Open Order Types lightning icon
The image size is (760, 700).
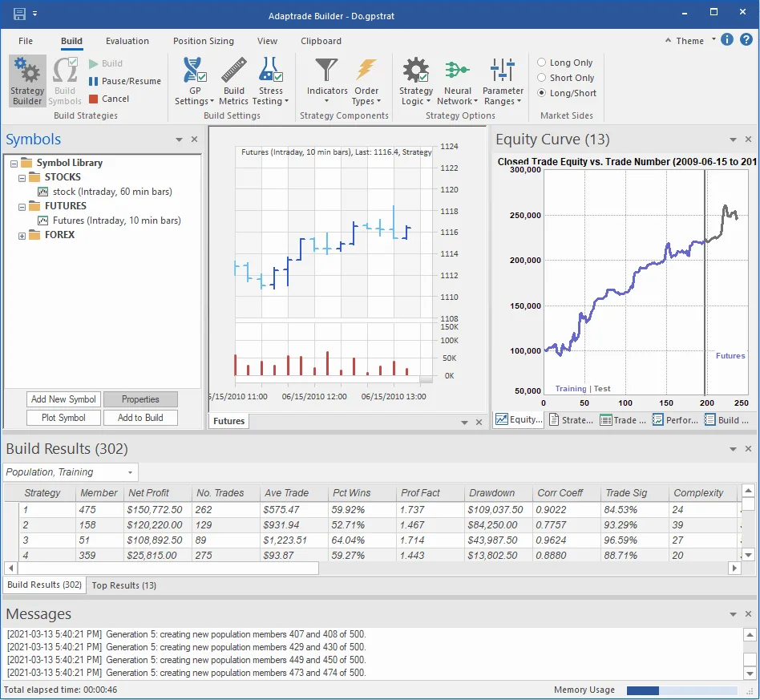(366, 71)
